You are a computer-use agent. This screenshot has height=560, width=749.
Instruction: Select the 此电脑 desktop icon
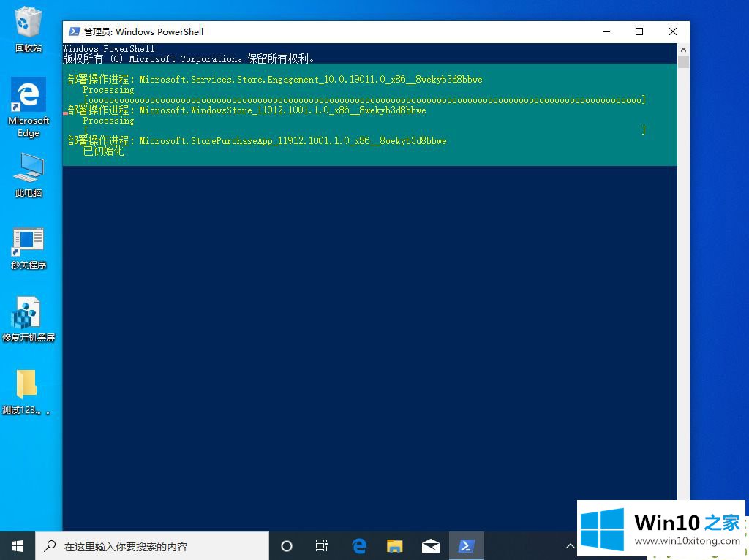tap(29, 175)
